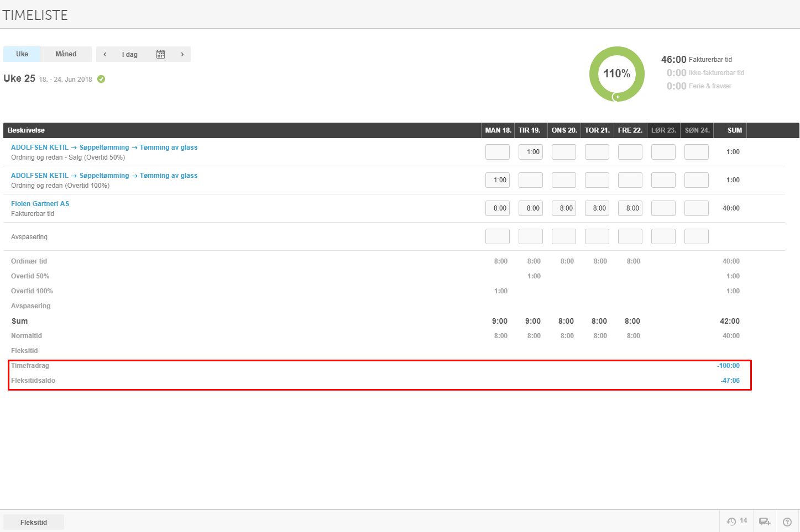
Task: Open the Fleksitid button at bottom
Action: [34, 522]
